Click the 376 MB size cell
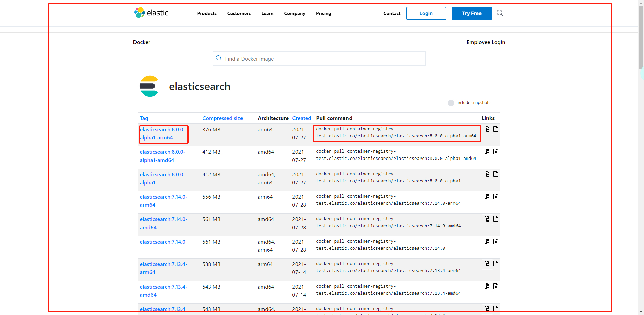 211,130
